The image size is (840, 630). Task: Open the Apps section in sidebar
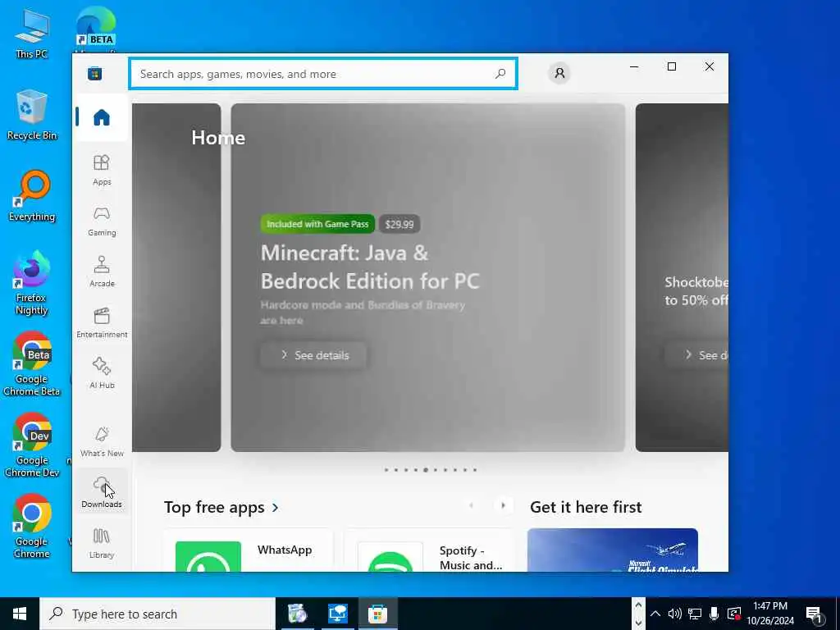(101, 170)
